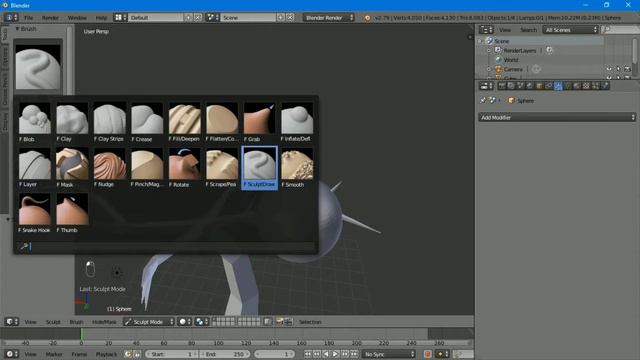Select the highlighted SculptDraw brush
This screenshot has width=640, height=360.
coord(260,167)
